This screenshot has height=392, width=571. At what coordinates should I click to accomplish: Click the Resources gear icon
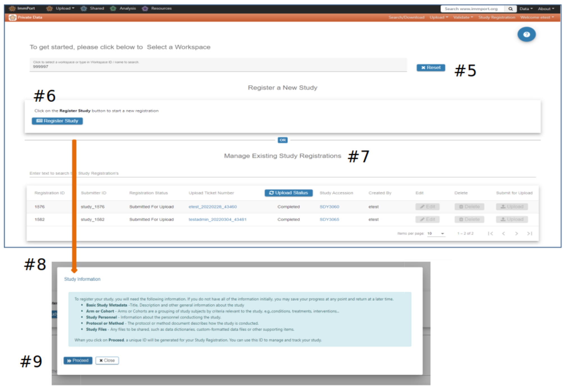coord(145,8)
